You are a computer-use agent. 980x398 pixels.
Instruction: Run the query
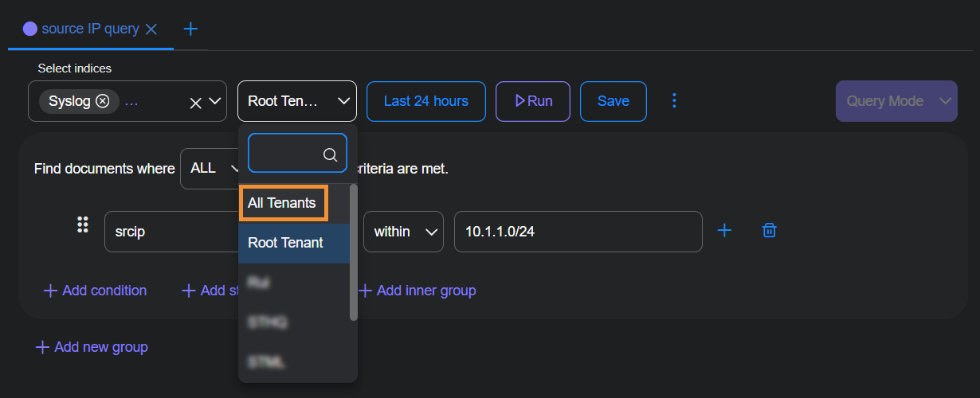click(533, 101)
